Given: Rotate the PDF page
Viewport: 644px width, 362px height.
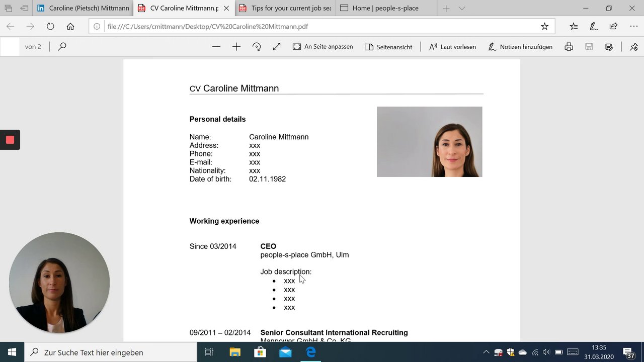Looking at the screenshot, I should tap(257, 47).
